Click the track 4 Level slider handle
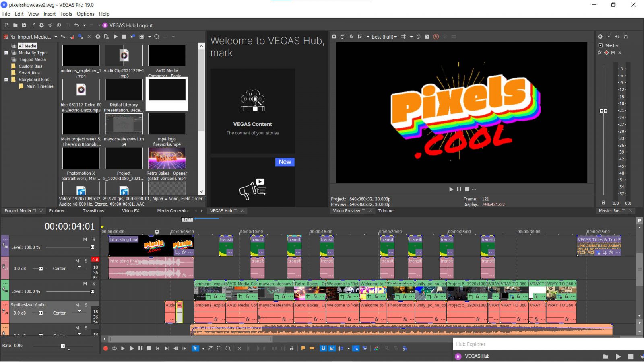The image size is (644, 362). point(92,247)
